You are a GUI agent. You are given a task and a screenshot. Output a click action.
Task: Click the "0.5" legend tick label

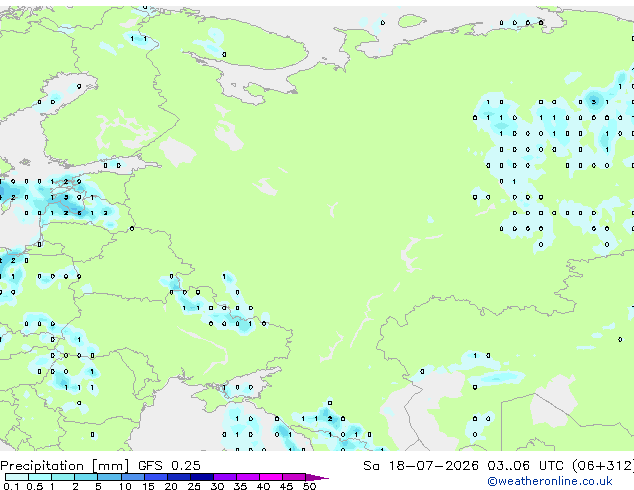[35, 486]
